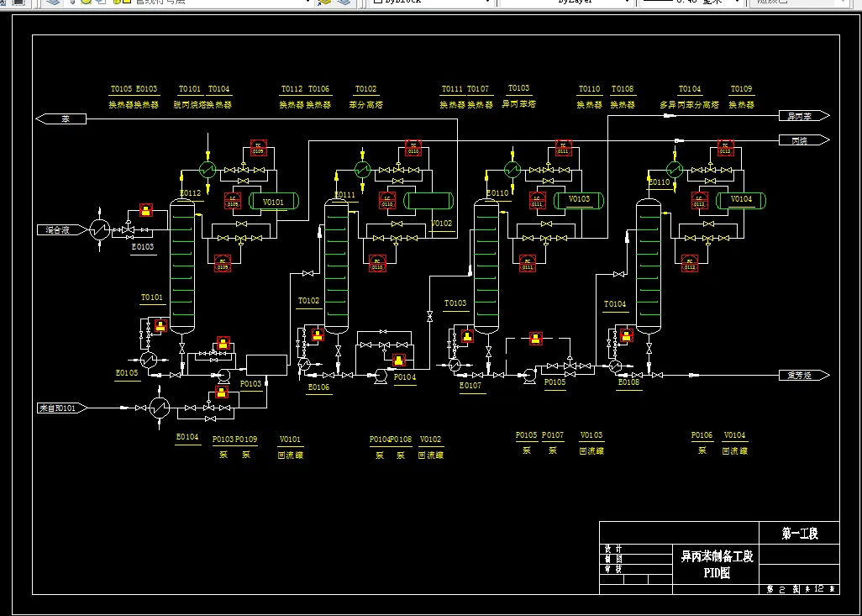Click the E0107 label text

point(470,386)
